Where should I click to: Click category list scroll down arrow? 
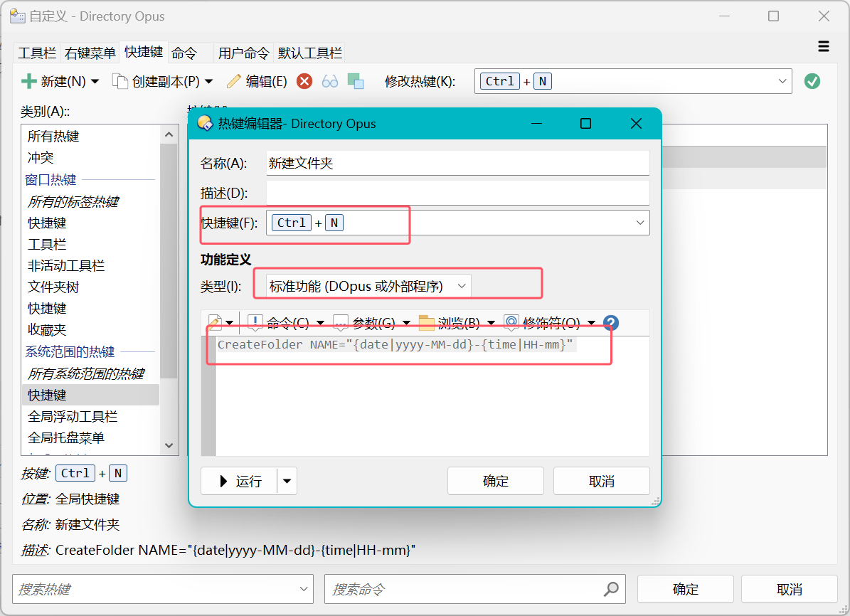click(x=169, y=445)
